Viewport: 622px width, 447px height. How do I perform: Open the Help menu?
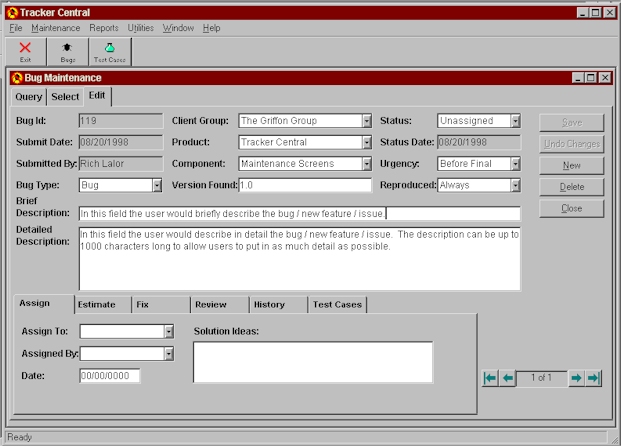pos(211,28)
